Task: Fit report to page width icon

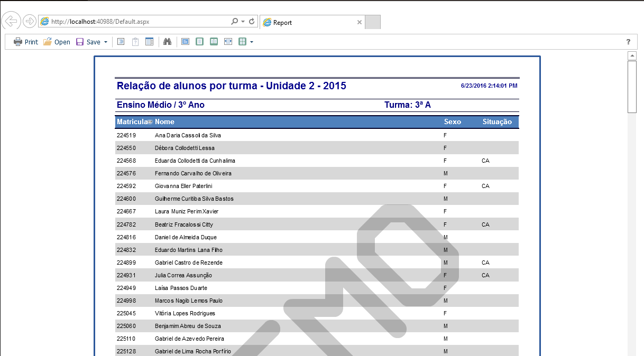Action: tap(228, 42)
